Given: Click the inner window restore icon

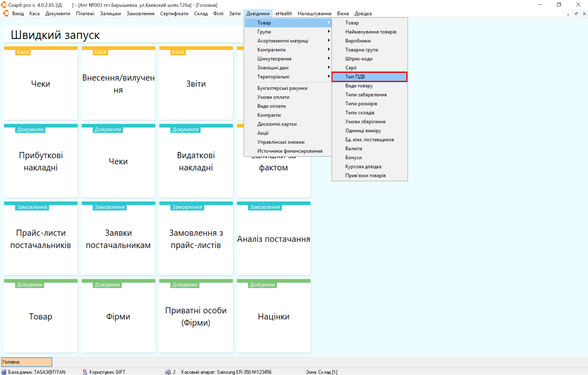Looking at the screenshot, I should point(576,14).
